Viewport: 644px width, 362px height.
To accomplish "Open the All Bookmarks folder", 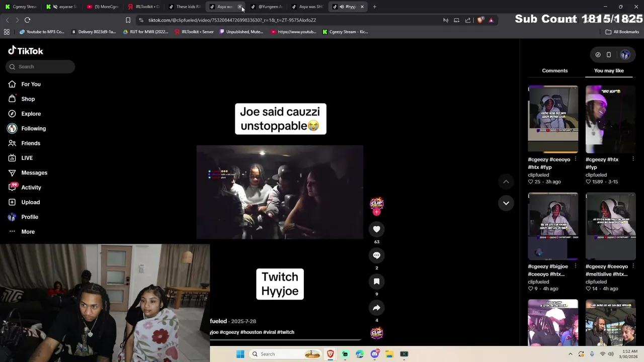I will tap(622, 32).
